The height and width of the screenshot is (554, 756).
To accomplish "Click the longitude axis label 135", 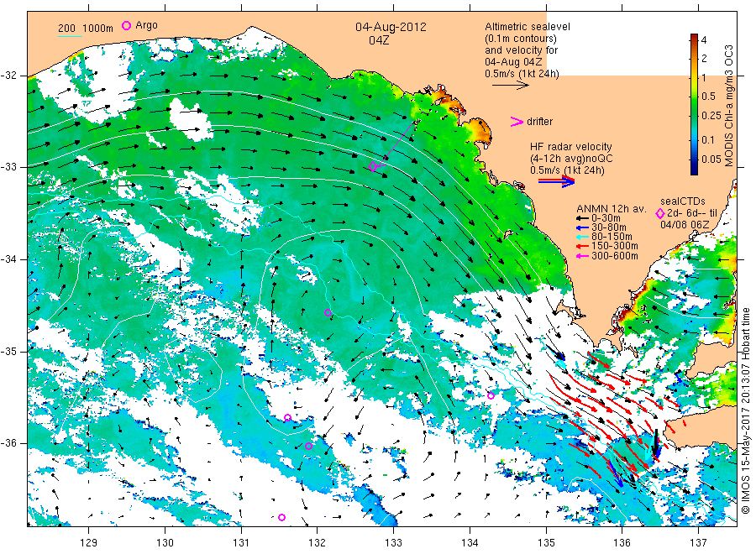I will (546, 543).
